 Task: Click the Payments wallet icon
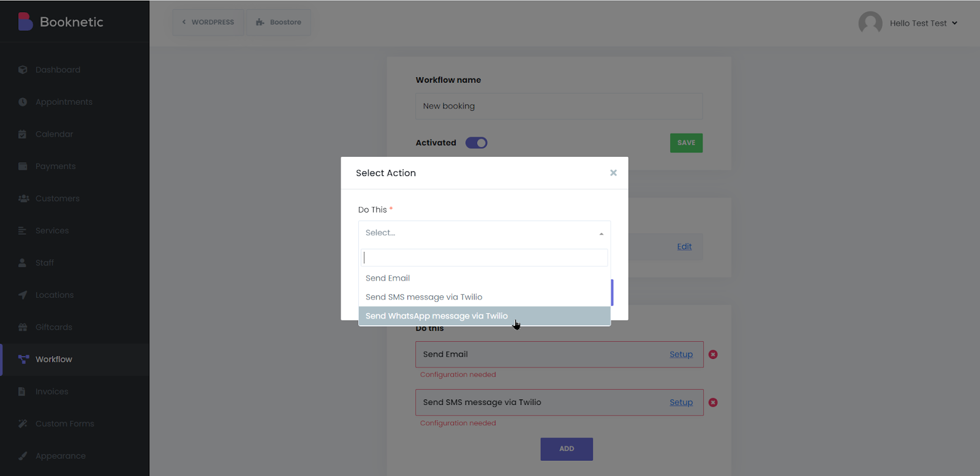point(23,166)
